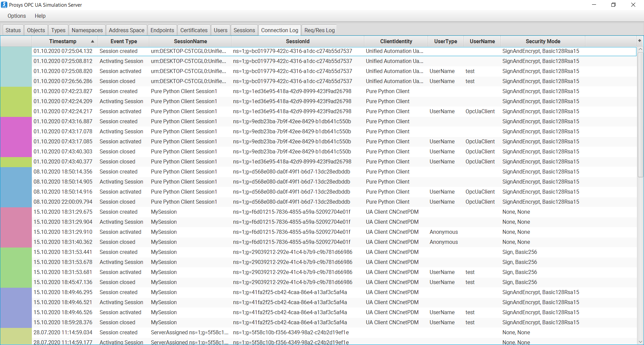Sort the table by Event Type column
Screen dimensions: 644x345
(123, 41)
